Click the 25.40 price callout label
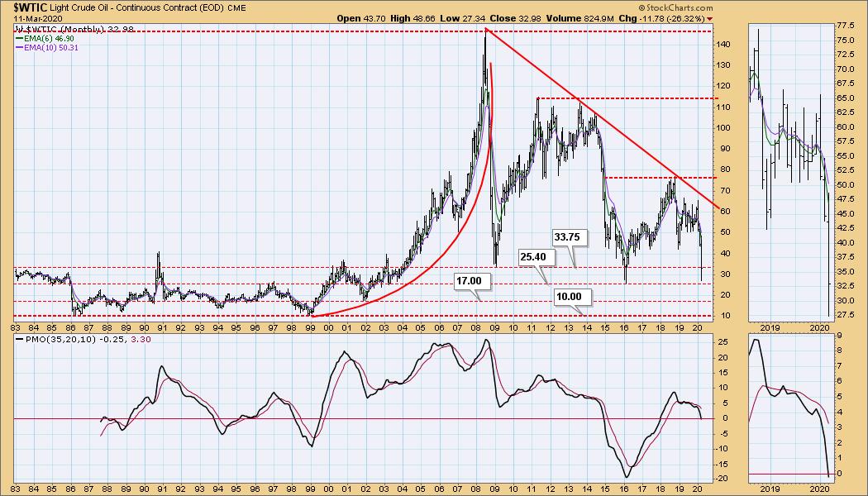The image size is (868, 496). (x=532, y=257)
